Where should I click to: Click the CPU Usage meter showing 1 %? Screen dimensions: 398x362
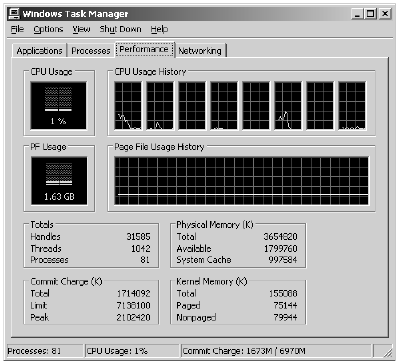point(58,106)
